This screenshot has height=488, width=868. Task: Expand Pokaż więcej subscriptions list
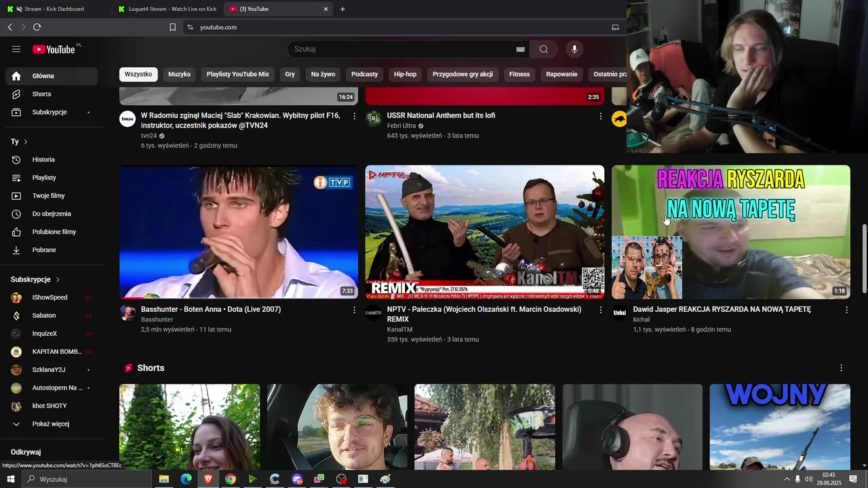(x=52, y=424)
